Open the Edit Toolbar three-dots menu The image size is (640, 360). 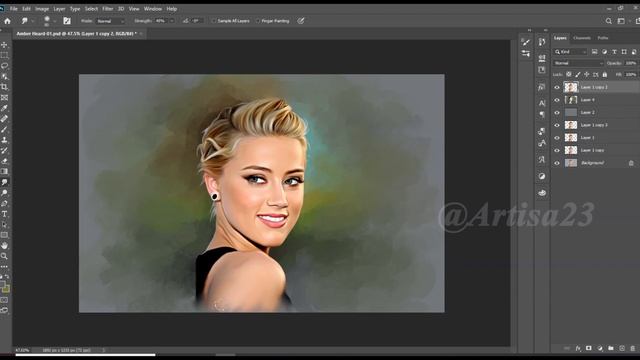(4, 267)
